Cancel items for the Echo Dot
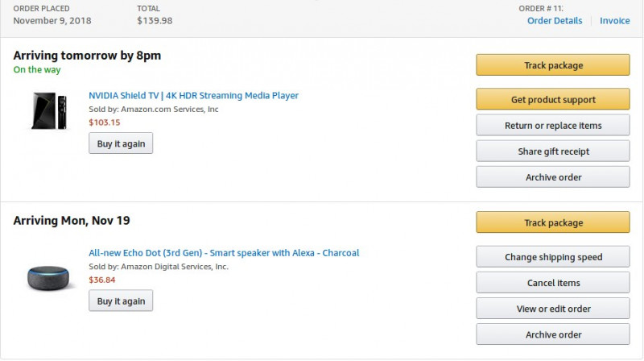The height and width of the screenshot is (361, 644). click(x=553, y=283)
